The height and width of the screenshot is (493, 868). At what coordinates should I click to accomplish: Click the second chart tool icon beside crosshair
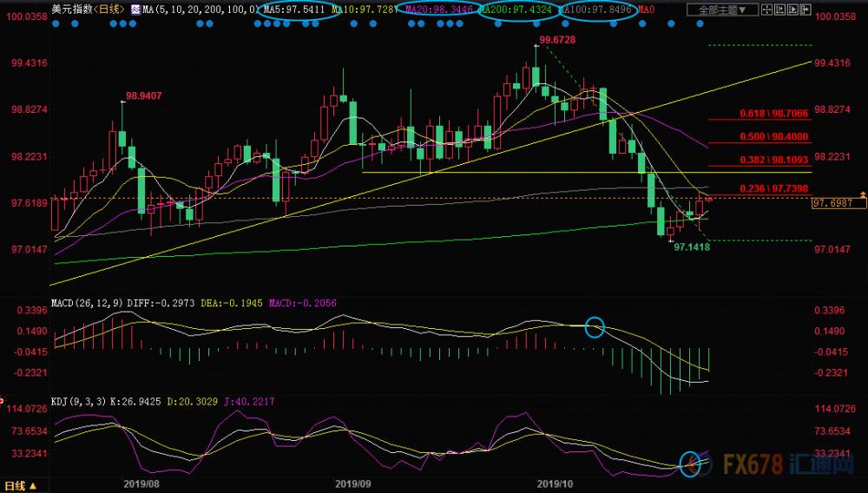click(x=779, y=10)
